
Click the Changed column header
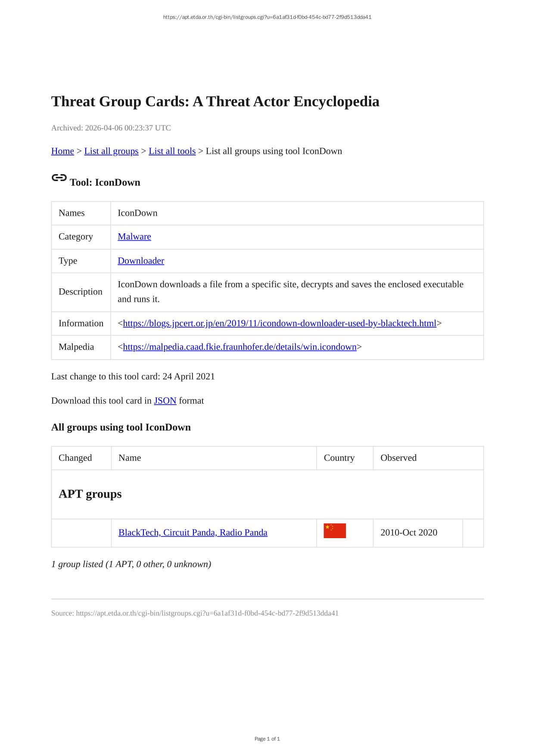(75, 458)
